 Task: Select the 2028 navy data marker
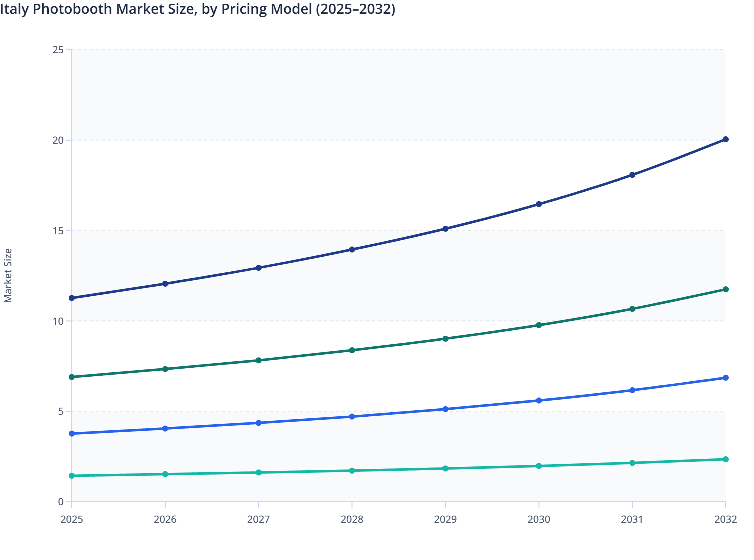[x=353, y=249]
